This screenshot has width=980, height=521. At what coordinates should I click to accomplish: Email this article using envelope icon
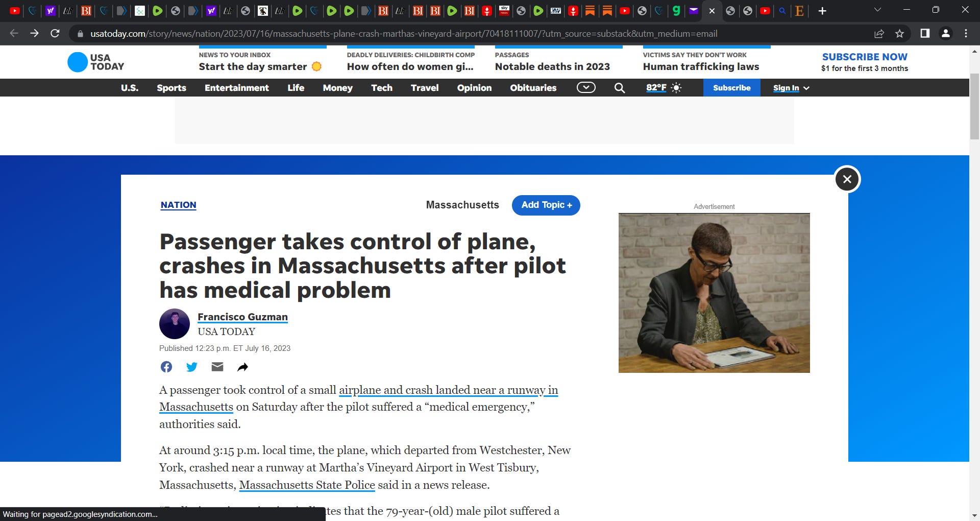pyautogui.click(x=217, y=367)
